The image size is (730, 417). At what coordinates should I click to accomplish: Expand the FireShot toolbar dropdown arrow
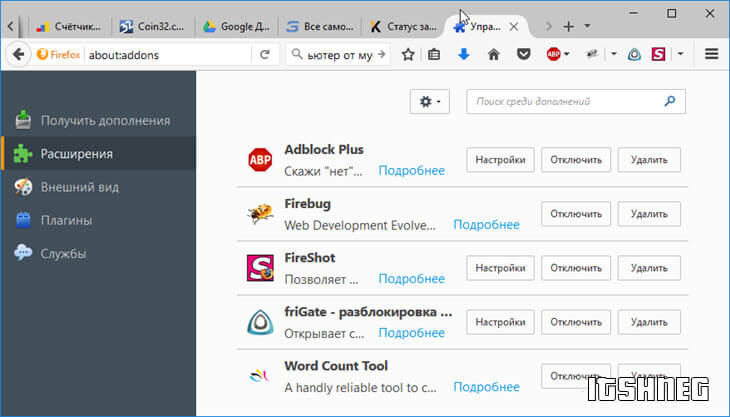680,55
